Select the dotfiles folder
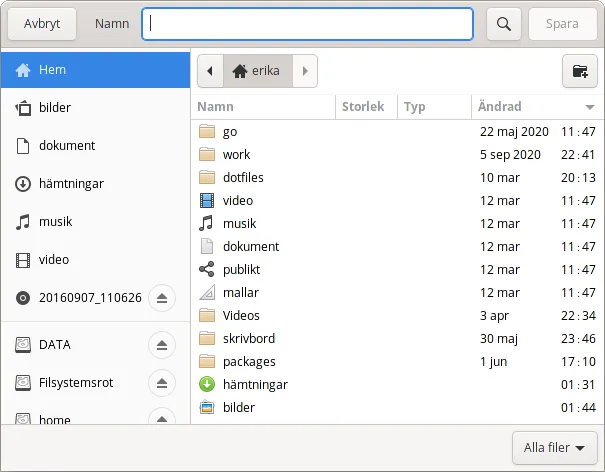 tap(243, 177)
